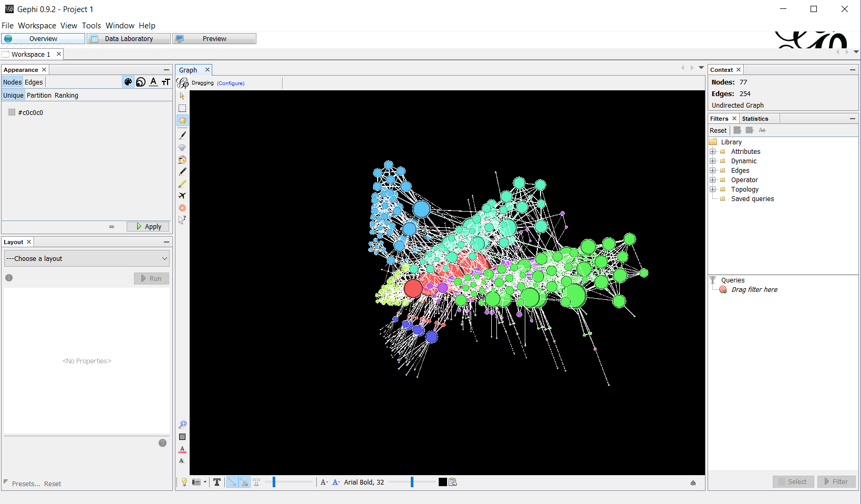Center the graph with the magnifier icon

coord(183,424)
